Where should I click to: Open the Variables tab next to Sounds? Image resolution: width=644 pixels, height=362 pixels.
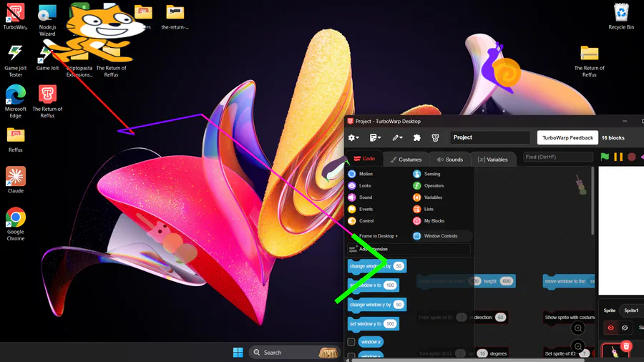pyautogui.click(x=493, y=160)
